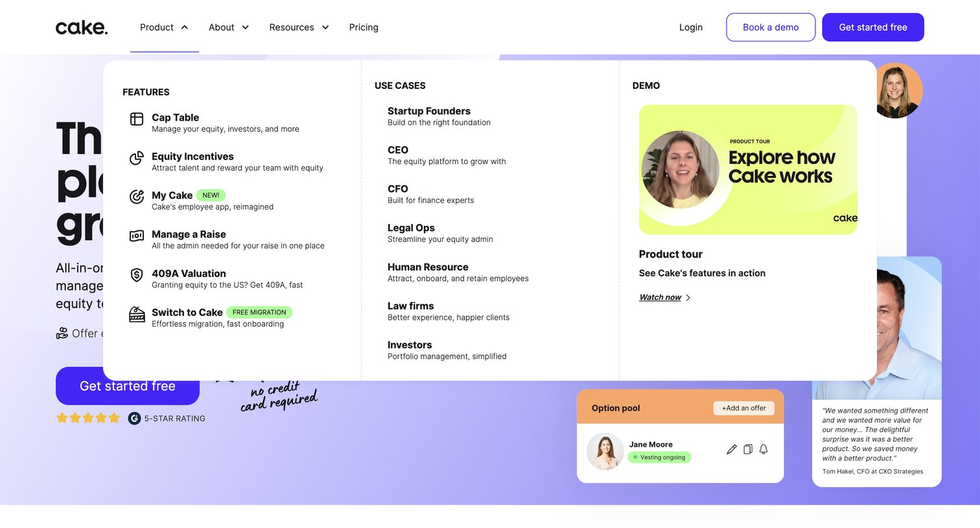Screen dimensions: 980x528
Task: Click the five gold stars rating
Action: point(88,418)
